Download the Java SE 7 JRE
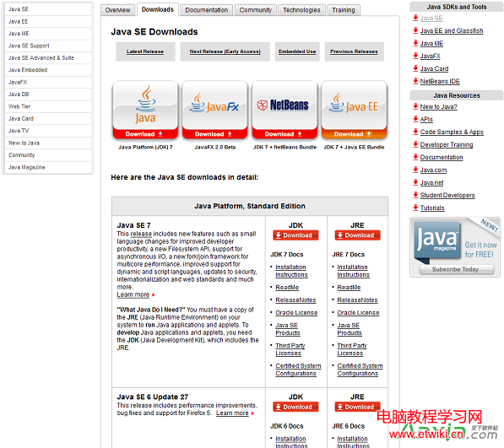504x448 pixels. tap(357, 235)
